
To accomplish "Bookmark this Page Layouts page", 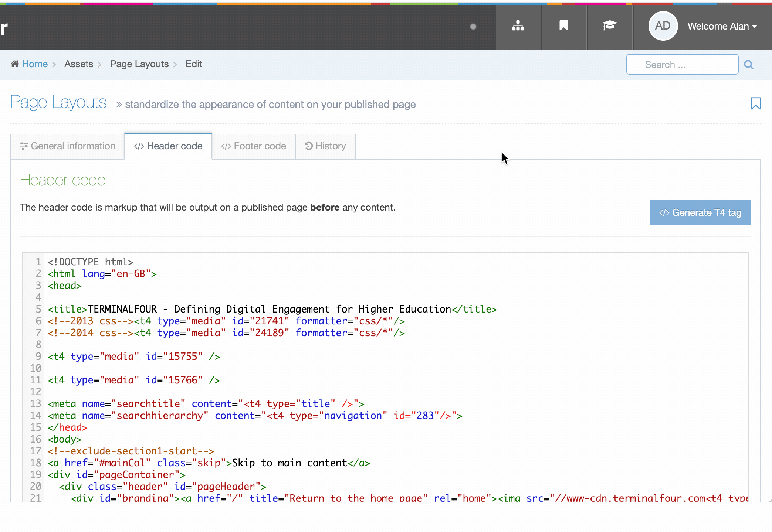I will pos(755,104).
